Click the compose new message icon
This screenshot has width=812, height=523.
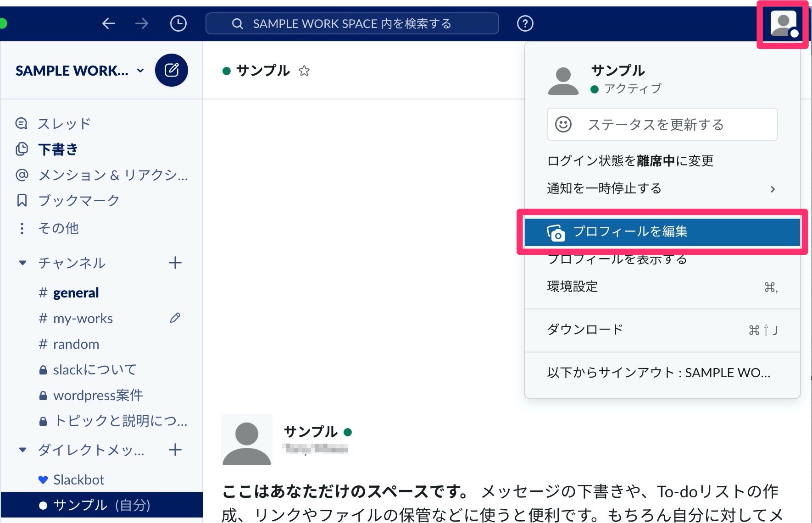click(x=172, y=70)
